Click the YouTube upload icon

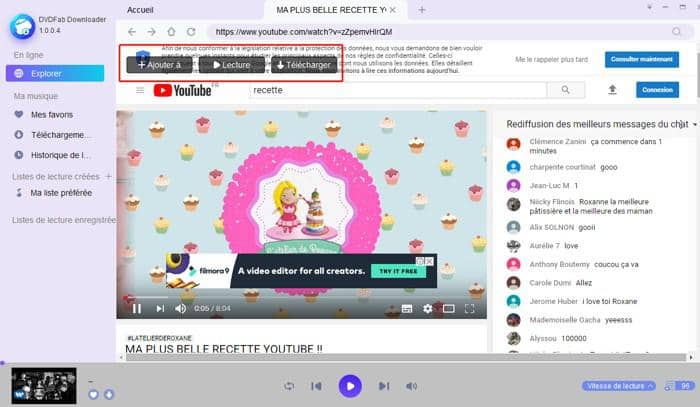click(x=612, y=90)
